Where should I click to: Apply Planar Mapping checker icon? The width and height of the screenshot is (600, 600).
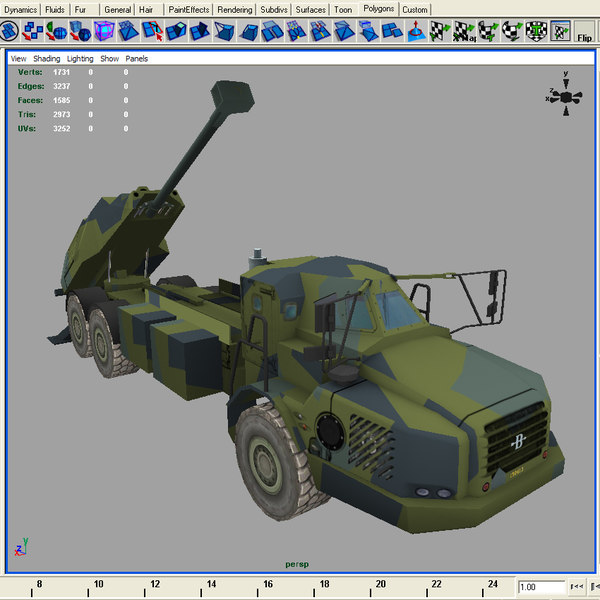[440, 31]
